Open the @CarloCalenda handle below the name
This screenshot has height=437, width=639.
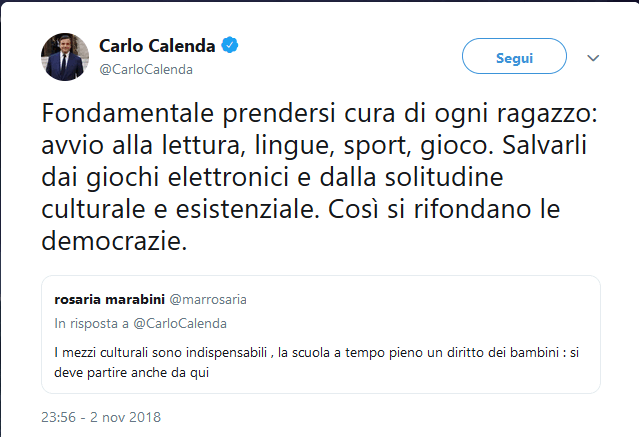coord(146,69)
